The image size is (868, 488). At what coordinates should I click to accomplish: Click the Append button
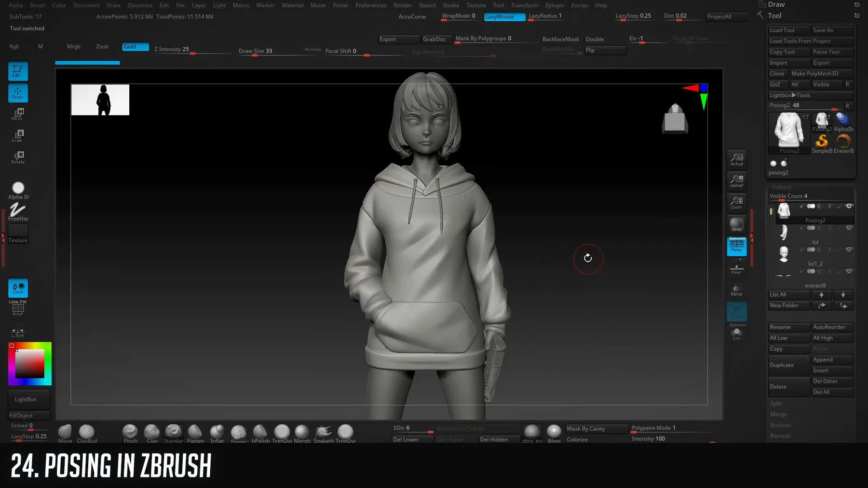tap(832, 360)
